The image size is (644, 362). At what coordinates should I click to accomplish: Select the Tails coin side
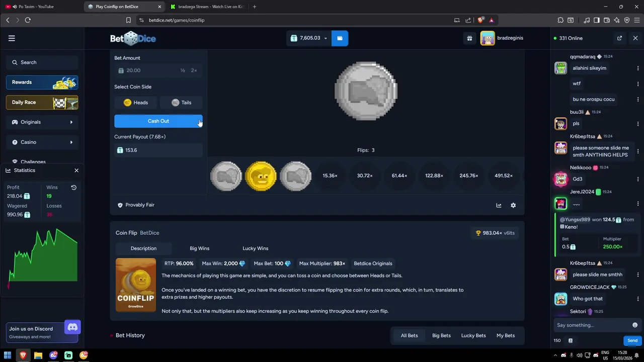(181, 103)
